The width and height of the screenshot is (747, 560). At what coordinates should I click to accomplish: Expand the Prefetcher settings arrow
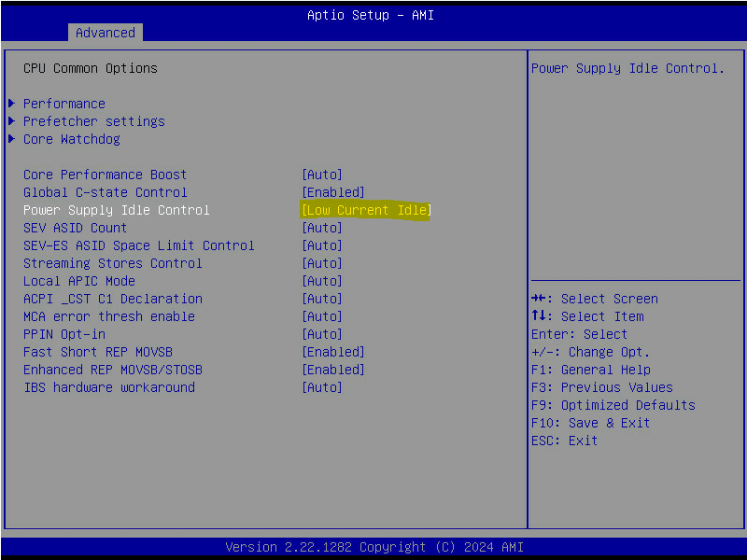(12, 121)
